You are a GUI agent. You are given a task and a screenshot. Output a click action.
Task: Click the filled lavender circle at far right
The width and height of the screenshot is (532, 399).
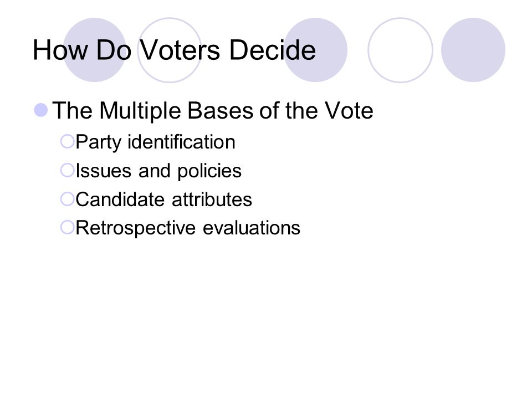(473, 50)
